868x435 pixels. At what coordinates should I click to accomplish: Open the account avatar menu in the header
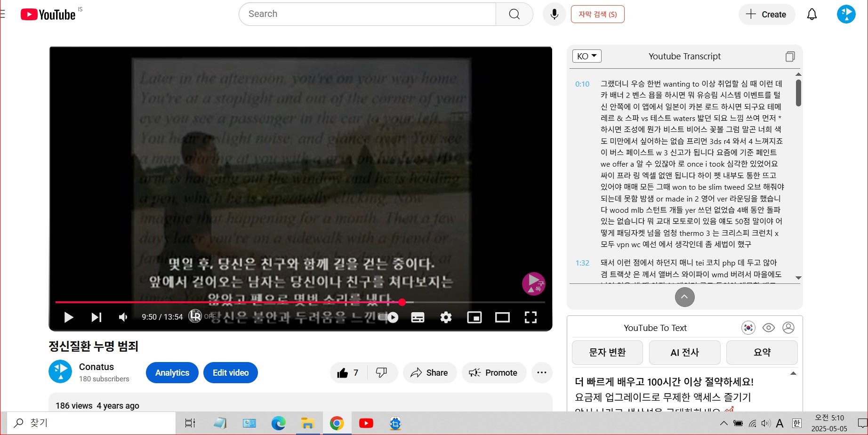(x=846, y=14)
